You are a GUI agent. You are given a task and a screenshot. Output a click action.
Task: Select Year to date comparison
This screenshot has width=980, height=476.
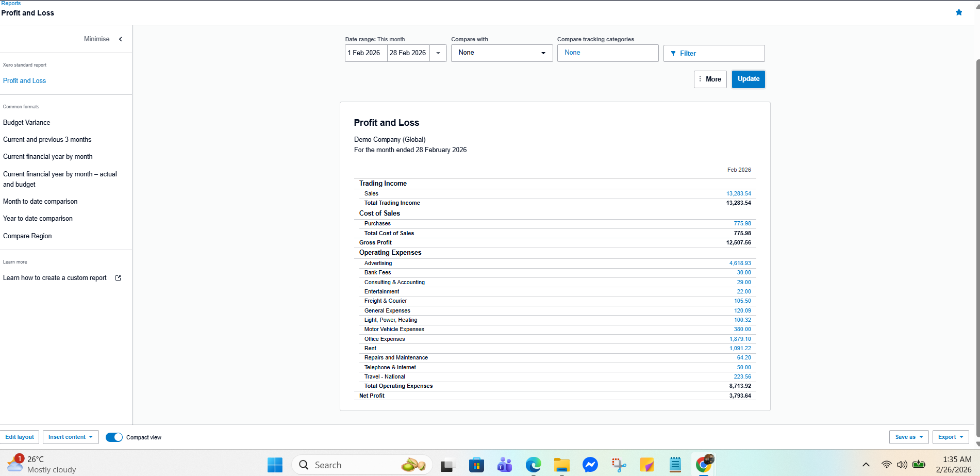38,219
